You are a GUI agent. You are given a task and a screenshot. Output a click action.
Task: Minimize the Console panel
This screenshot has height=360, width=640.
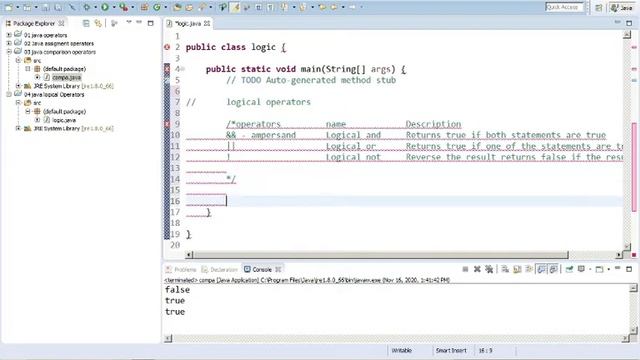click(618, 268)
